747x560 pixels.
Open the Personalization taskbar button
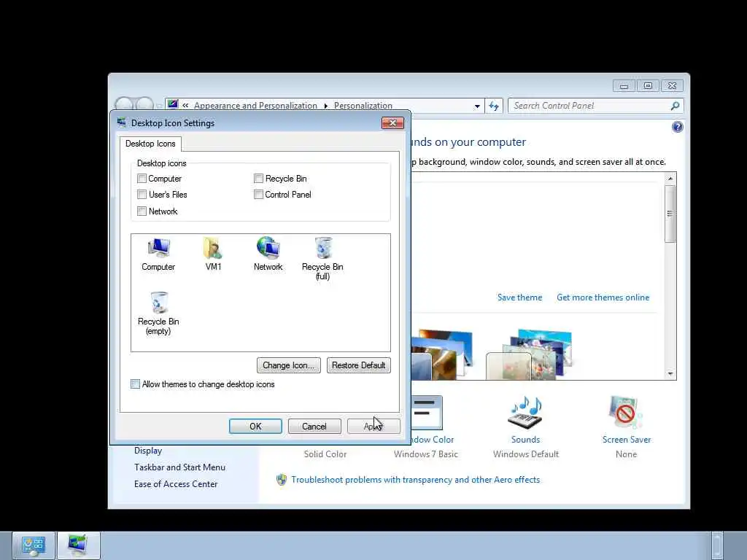(79, 545)
